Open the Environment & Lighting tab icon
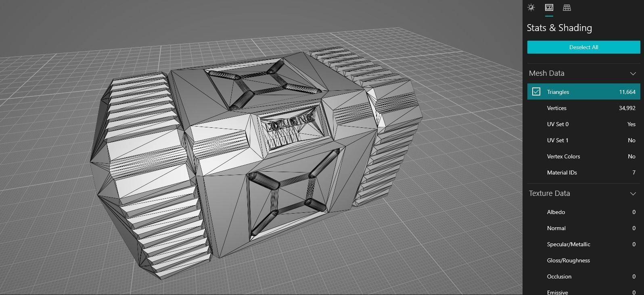This screenshot has height=295, width=644. 531,8
